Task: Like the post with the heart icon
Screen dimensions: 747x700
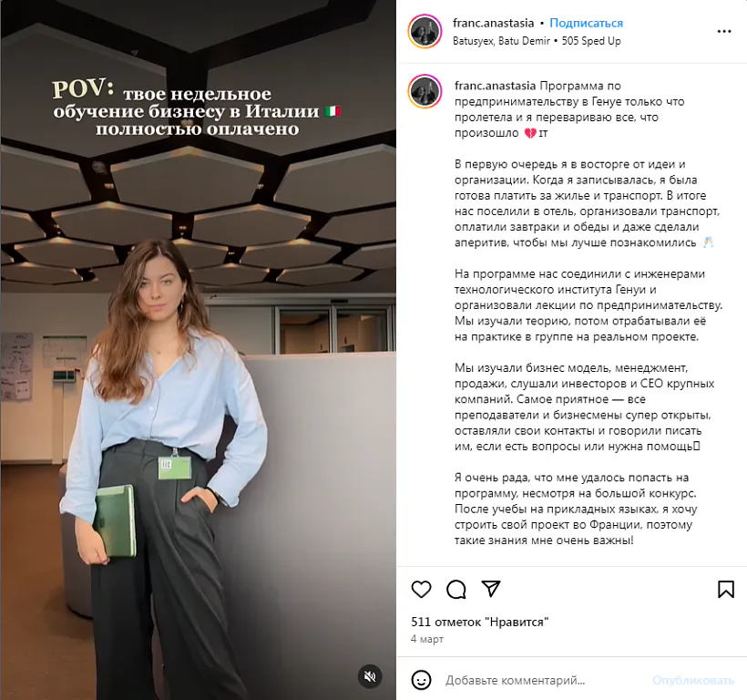Action: [x=421, y=590]
